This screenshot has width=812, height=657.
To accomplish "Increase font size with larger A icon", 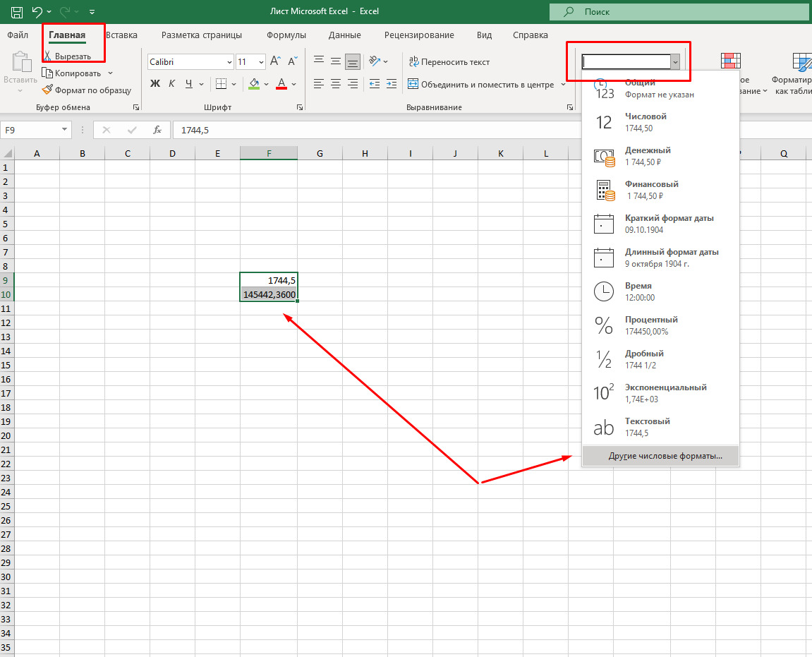I will pyautogui.click(x=276, y=62).
